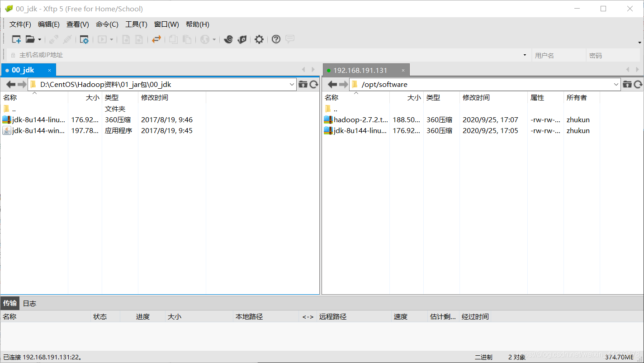
Task: Sort local files by 名称 column
Action: [x=34, y=97]
